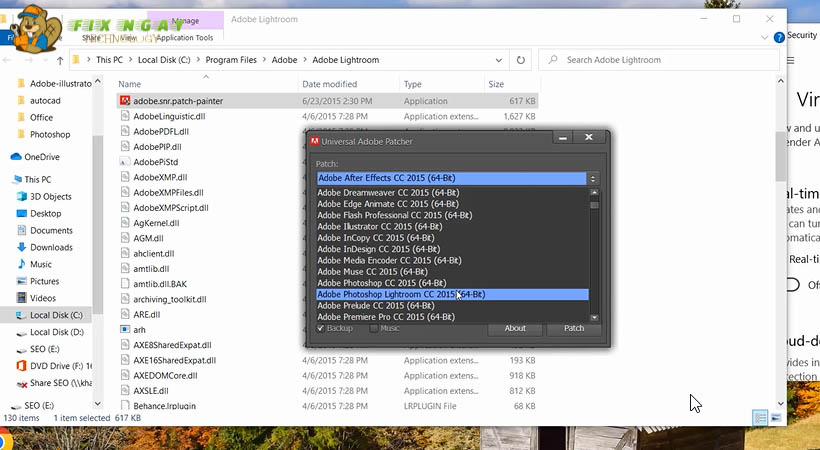The height and width of the screenshot is (450, 820).
Task: Choose Adobe Photoshop CC 2015 (64-Bit)
Action: coord(452,283)
